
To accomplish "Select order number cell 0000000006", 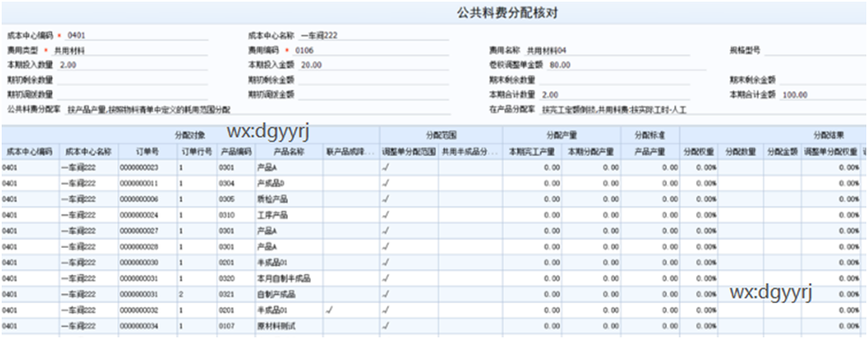I will (147, 199).
